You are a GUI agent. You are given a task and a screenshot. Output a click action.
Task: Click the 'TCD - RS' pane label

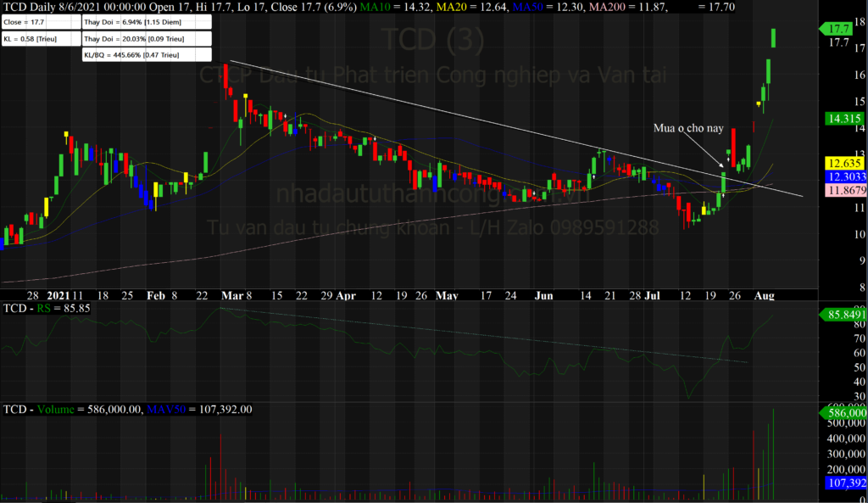[x=30, y=310]
